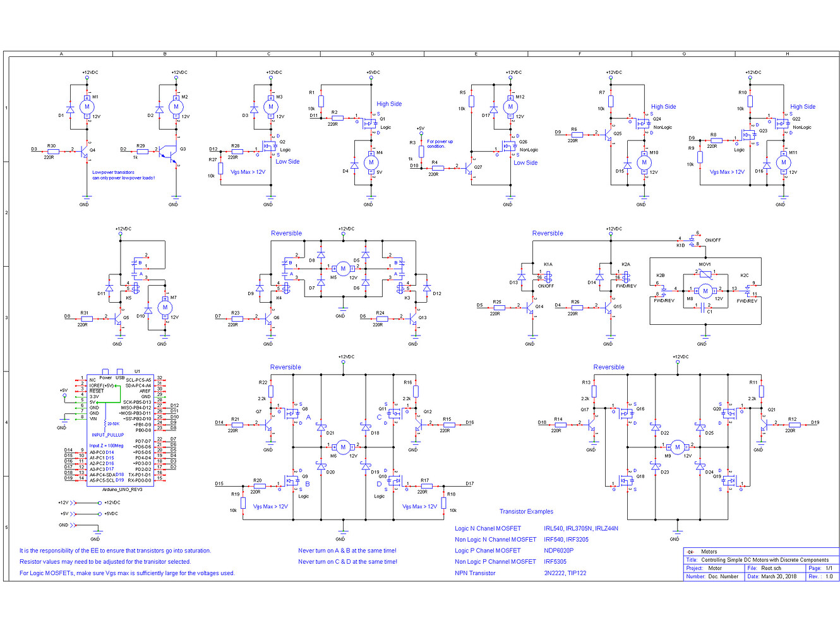Screen dimensions: 840x632
Task: Click the +5V port connector symbol
Action: point(73,514)
